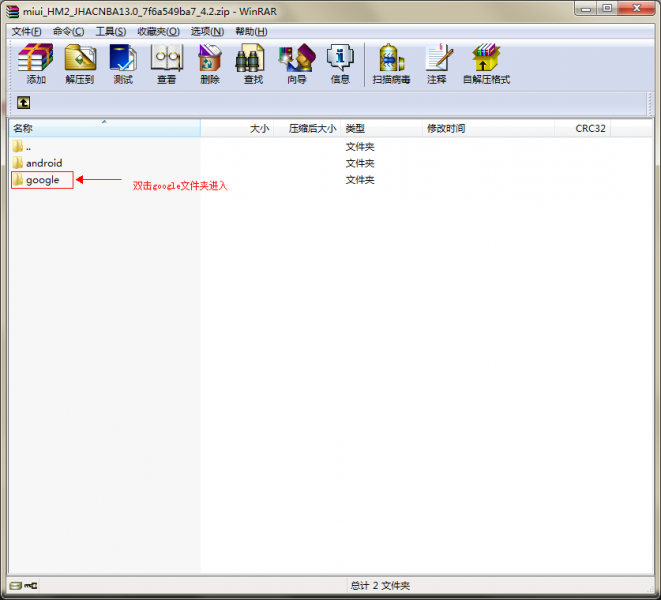Image resolution: width=661 pixels, height=600 pixels.
Task: Open the Tools (工具) menu
Action: [110, 32]
